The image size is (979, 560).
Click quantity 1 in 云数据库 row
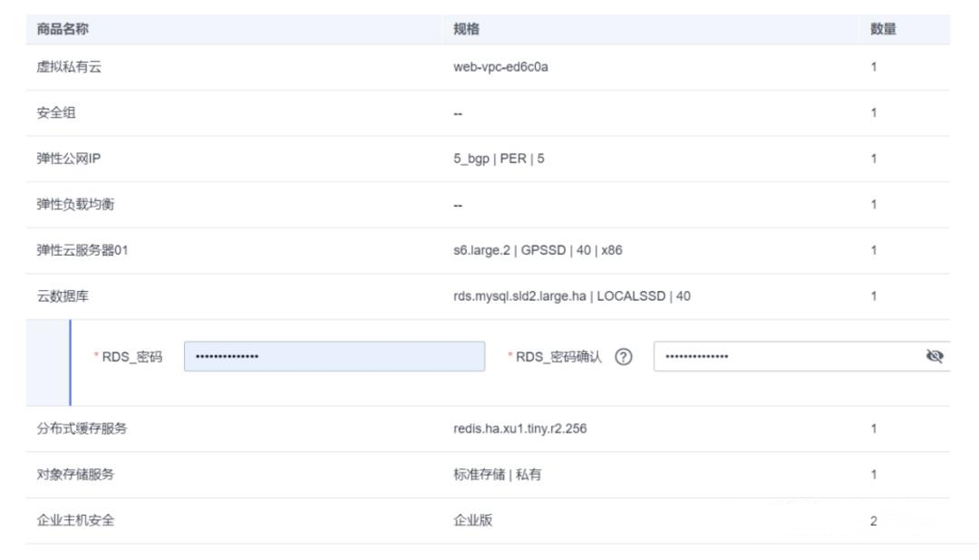click(x=874, y=296)
